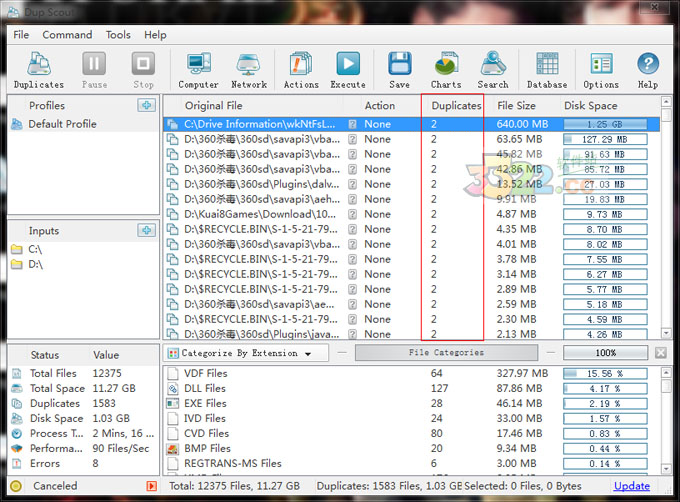Click 1.25 GB disk space bar
The height and width of the screenshot is (502, 680).
point(605,124)
